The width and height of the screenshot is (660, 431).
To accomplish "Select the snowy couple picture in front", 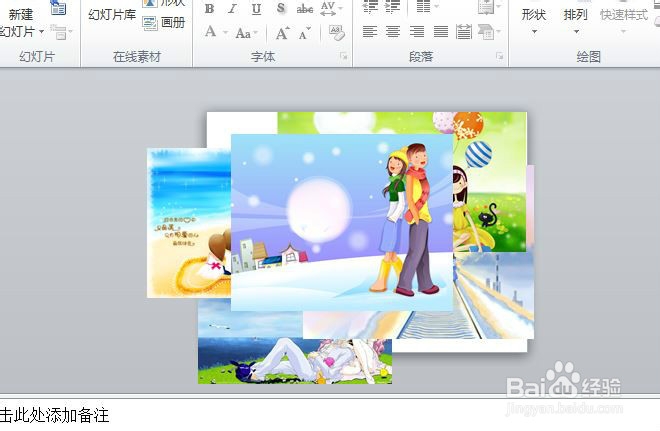I will 342,222.
